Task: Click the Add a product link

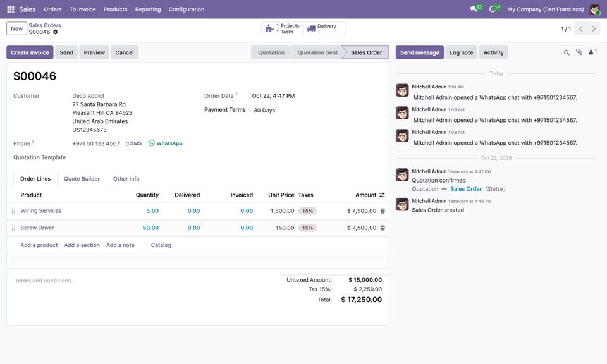Action: [39, 245]
